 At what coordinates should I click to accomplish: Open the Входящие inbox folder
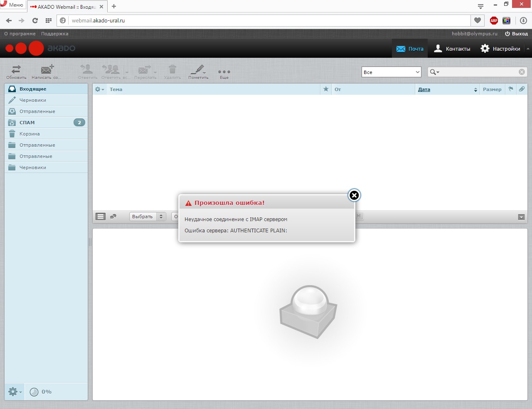pos(46,89)
